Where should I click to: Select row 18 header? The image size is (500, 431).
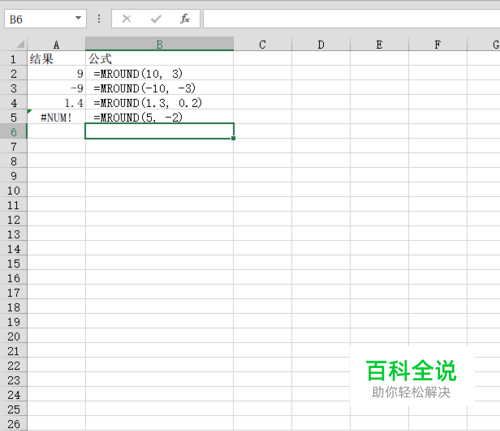coord(13,307)
